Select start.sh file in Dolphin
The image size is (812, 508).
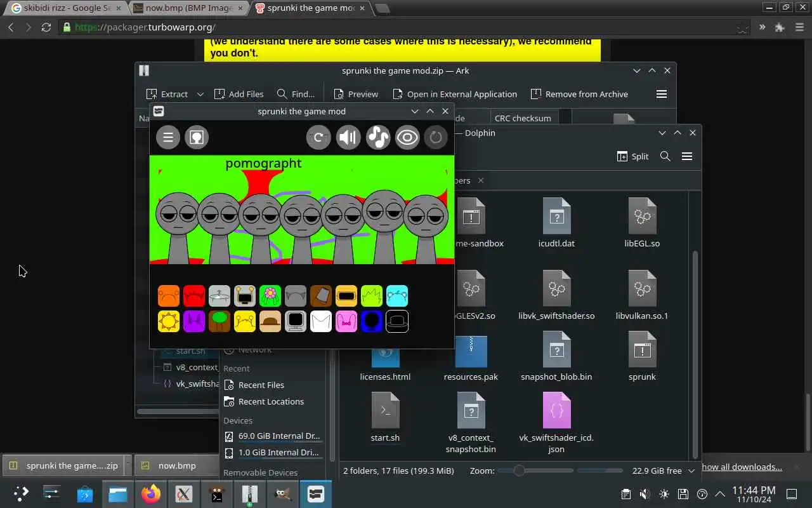[385, 417]
